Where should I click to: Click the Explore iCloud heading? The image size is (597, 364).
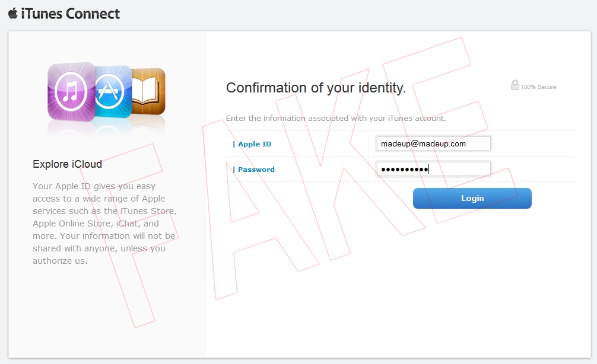click(67, 164)
